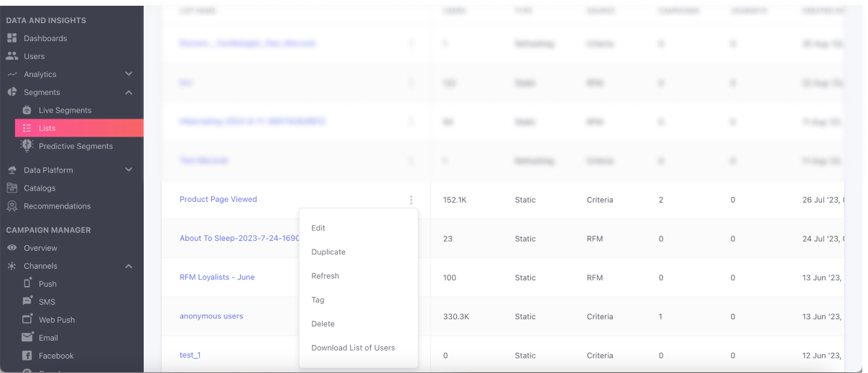Click the 152.1K users value
Image resolution: width=868 pixels, height=373 pixels.
454,200
